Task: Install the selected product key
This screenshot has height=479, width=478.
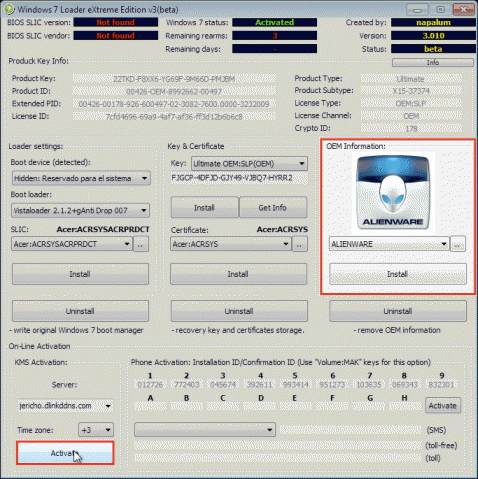Action: [204, 208]
